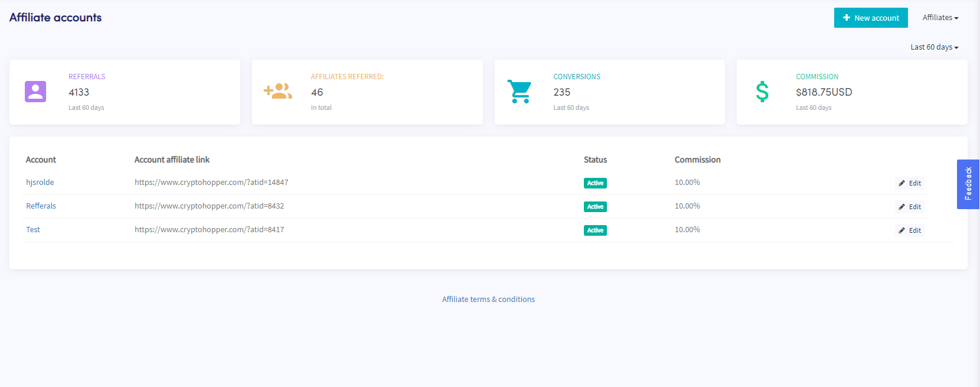Click the plus icon in New account button

(847, 18)
